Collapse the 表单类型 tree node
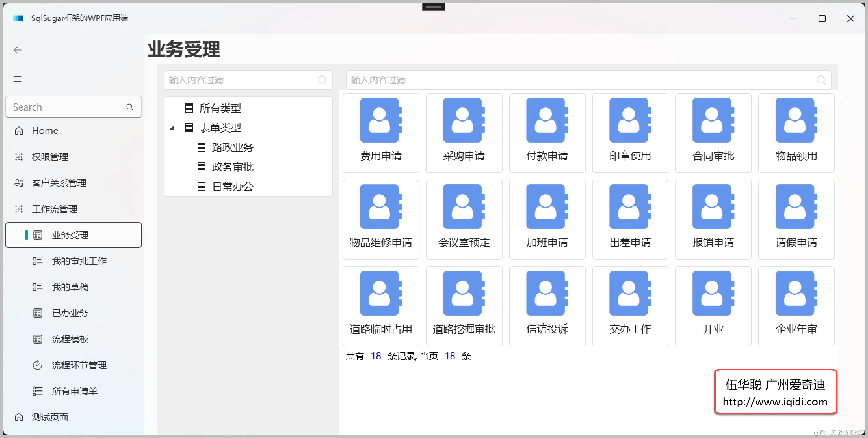Image resolution: width=868 pixels, height=438 pixels. [172, 128]
